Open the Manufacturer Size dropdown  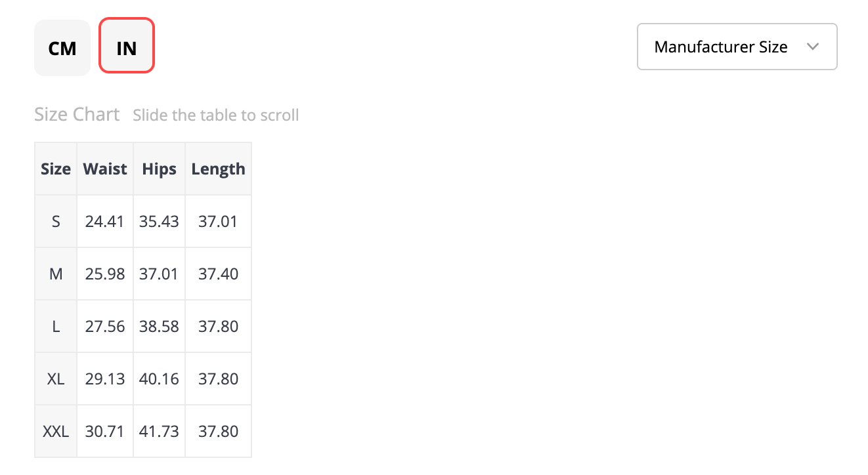click(737, 47)
